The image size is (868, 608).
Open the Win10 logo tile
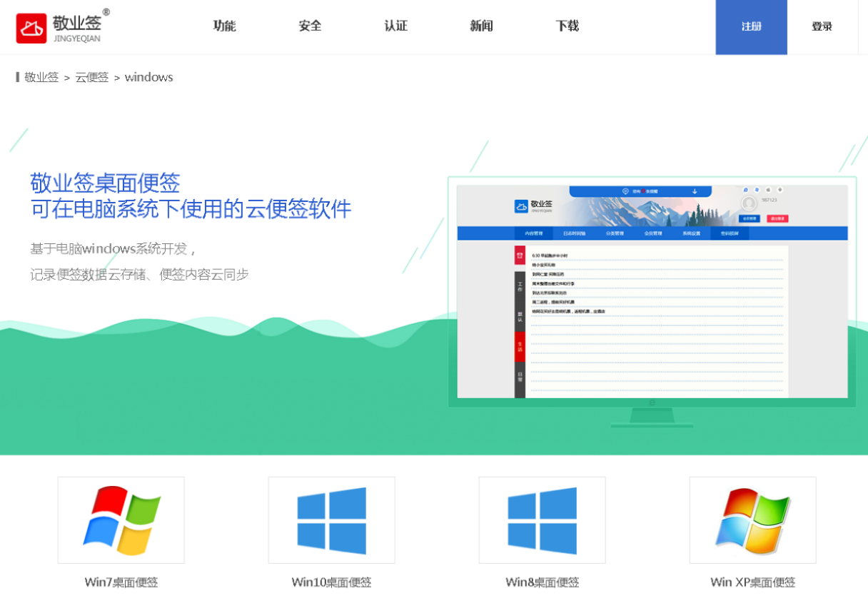(331, 520)
